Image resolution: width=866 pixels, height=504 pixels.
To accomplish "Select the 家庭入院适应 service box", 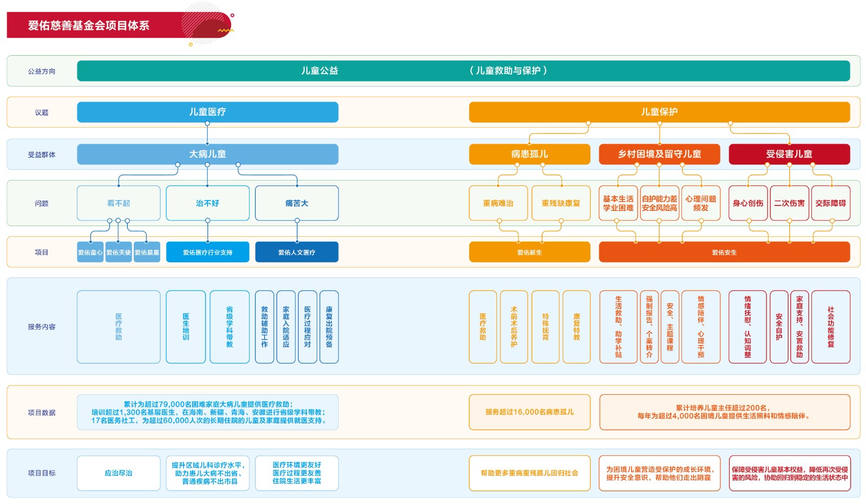I will point(286,327).
